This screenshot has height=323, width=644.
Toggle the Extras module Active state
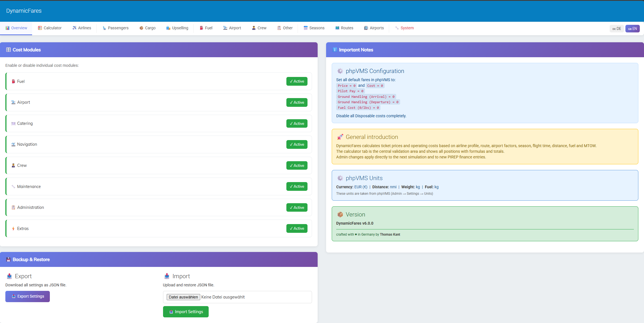[297, 228]
